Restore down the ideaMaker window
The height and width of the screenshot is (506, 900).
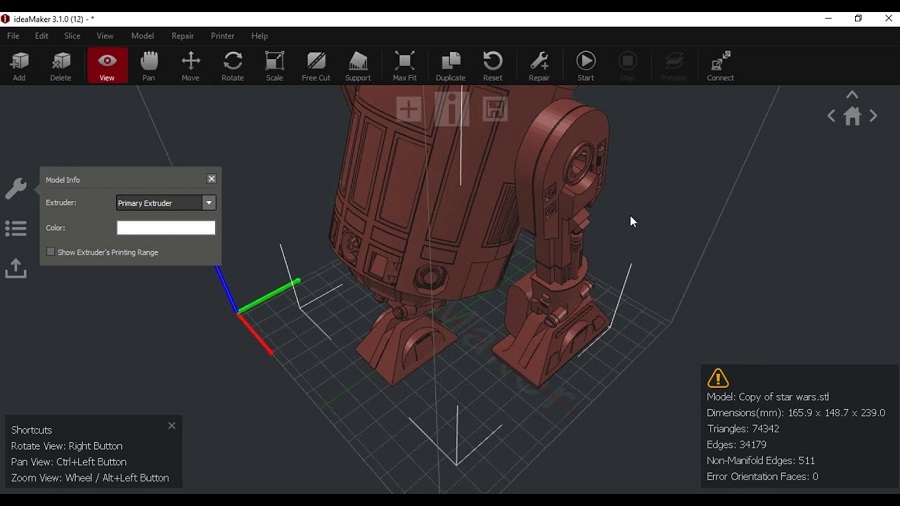pos(858,18)
